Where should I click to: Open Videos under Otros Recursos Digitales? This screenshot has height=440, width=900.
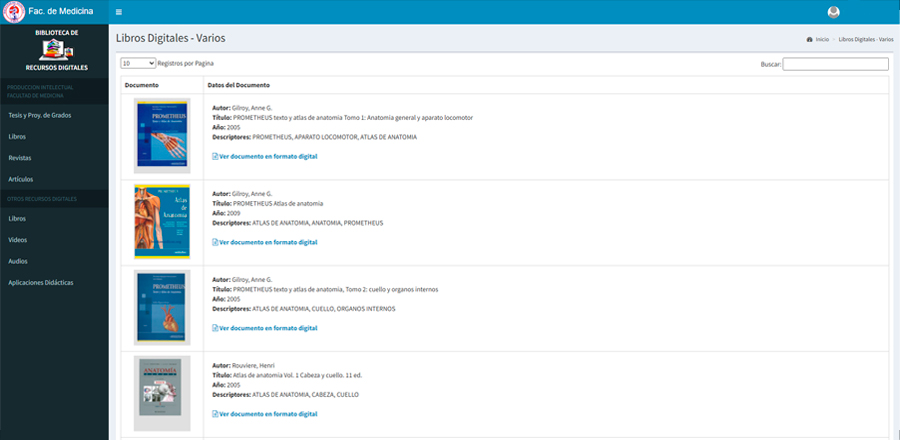pyautogui.click(x=18, y=240)
